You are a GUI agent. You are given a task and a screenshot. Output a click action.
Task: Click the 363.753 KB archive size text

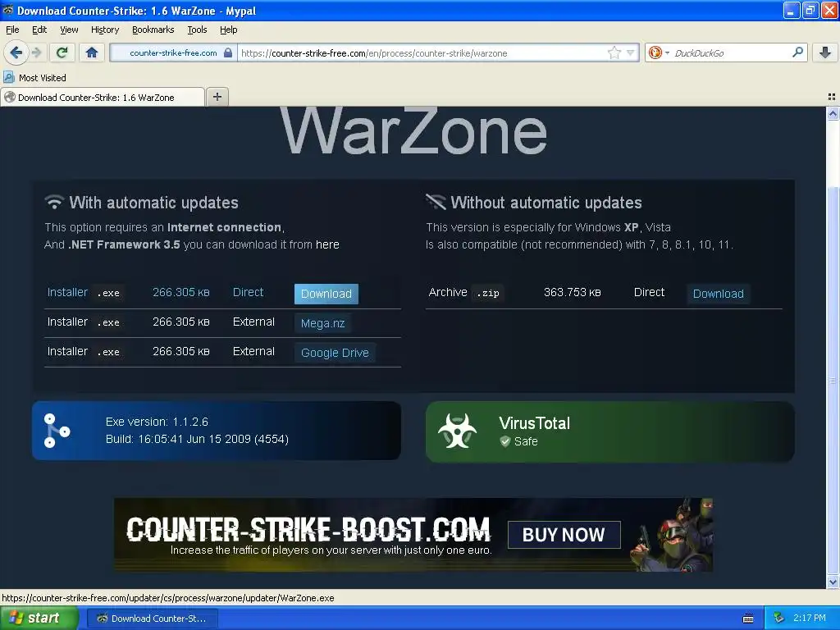572,293
